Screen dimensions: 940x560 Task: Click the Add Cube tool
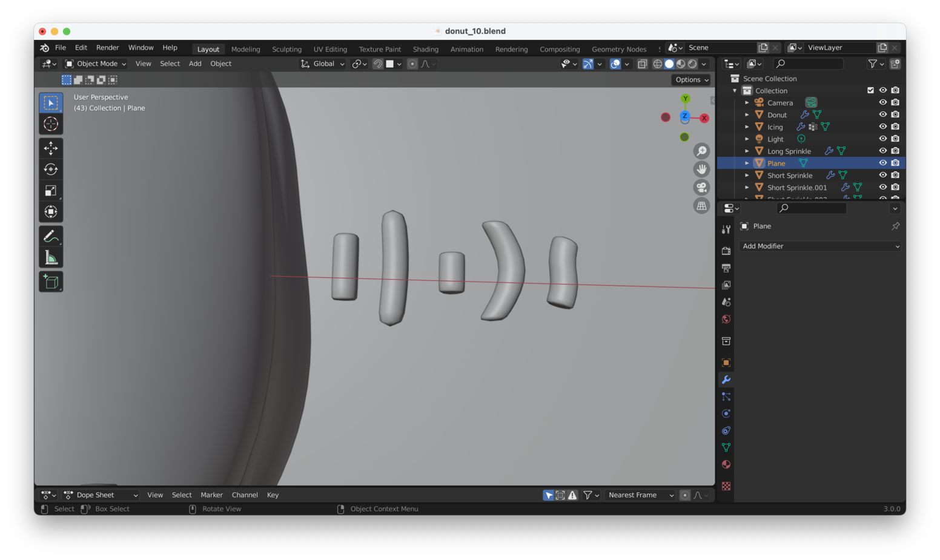pos(51,282)
